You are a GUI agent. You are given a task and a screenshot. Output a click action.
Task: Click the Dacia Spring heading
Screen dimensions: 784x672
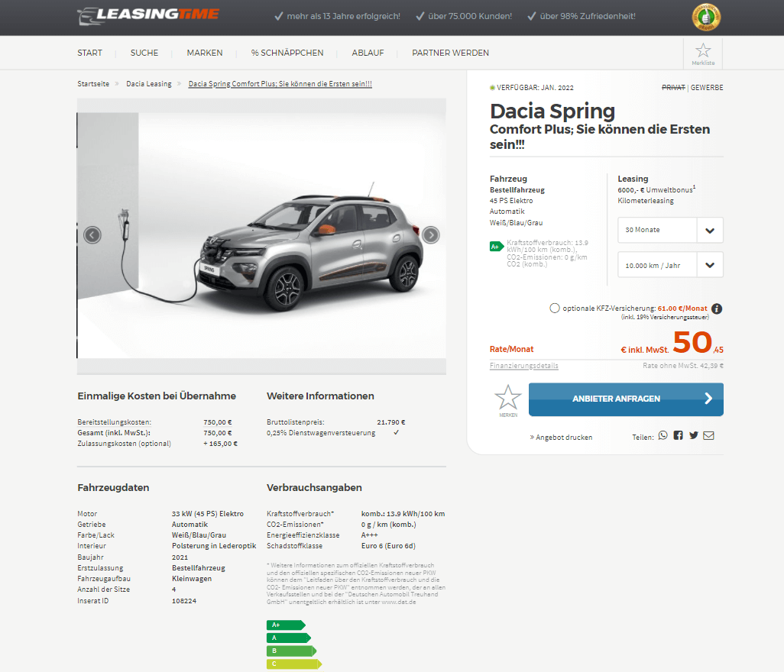pyautogui.click(x=552, y=111)
